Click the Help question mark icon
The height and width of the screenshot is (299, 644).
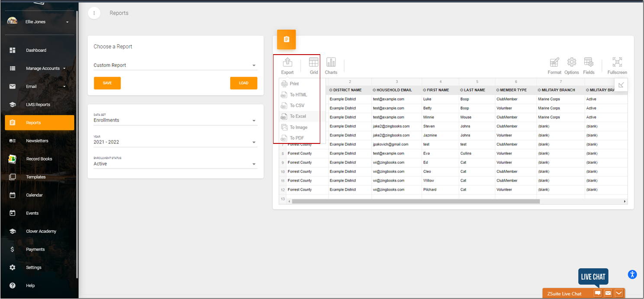pos(13,286)
